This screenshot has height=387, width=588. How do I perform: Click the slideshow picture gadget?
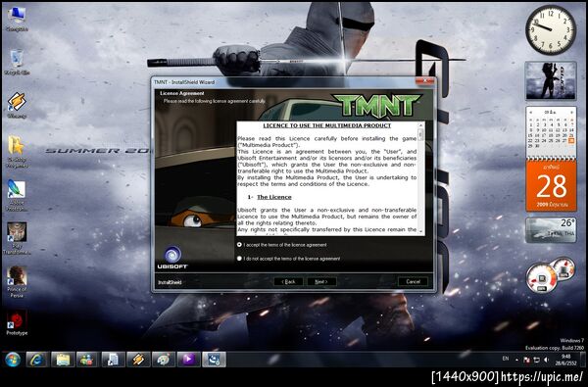[x=551, y=80]
